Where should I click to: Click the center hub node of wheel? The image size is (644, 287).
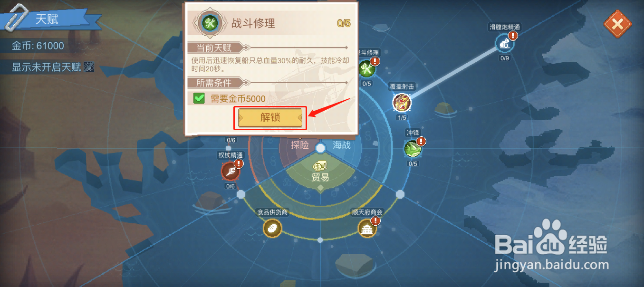click(x=321, y=148)
